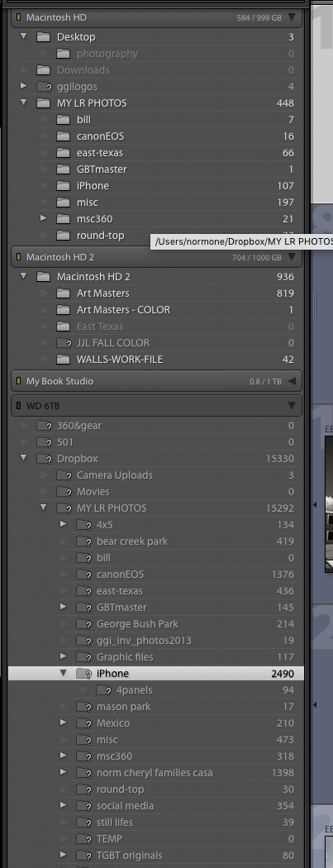Click the Macintosh HD 2 green status indicator
The image size is (333, 868).
point(18,257)
